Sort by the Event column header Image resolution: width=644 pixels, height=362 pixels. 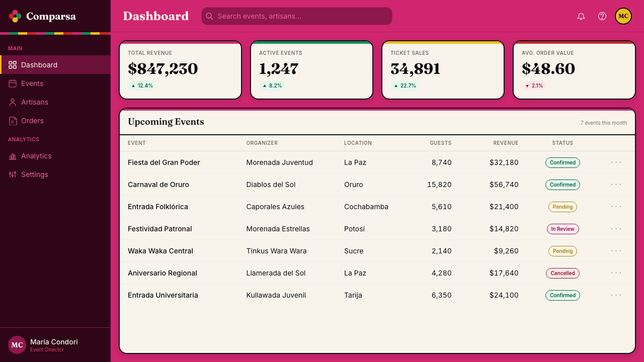tap(137, 143)
